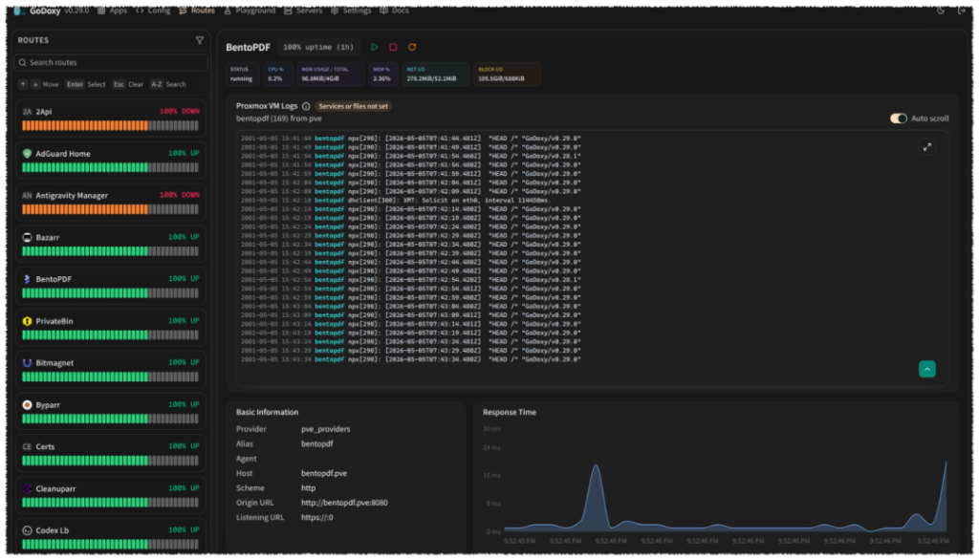Viewport: 979px width, 560px height.
Task: Open the routes filter icon
Action: pyautogui.click(x=200, y=40)
